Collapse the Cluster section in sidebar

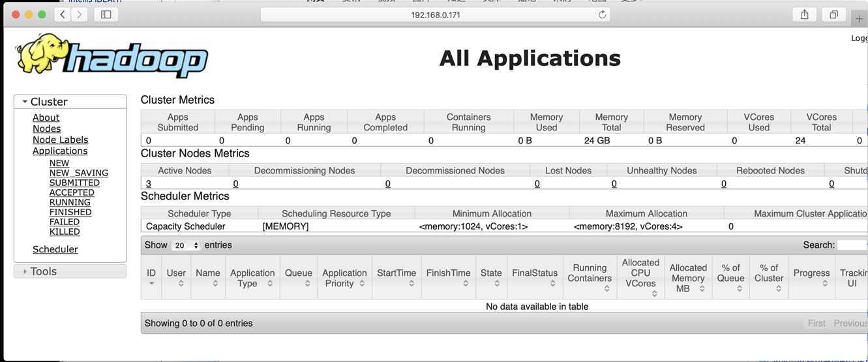[70, 102]
